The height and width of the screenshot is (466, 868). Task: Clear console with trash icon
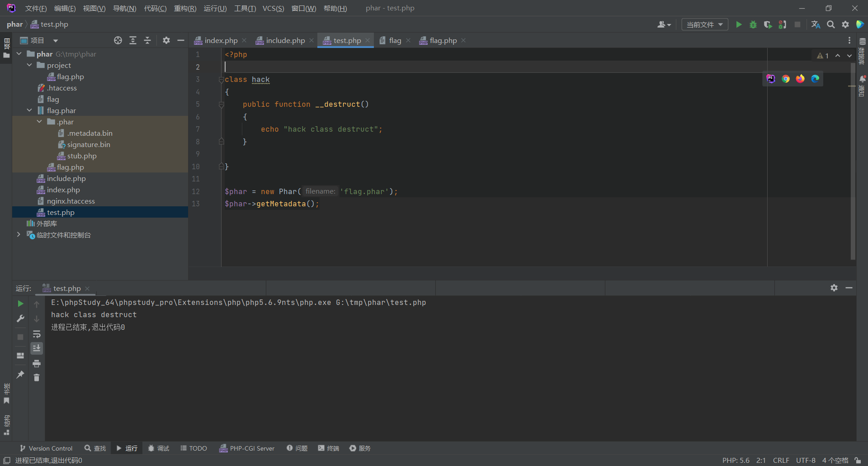coord(37,377)
